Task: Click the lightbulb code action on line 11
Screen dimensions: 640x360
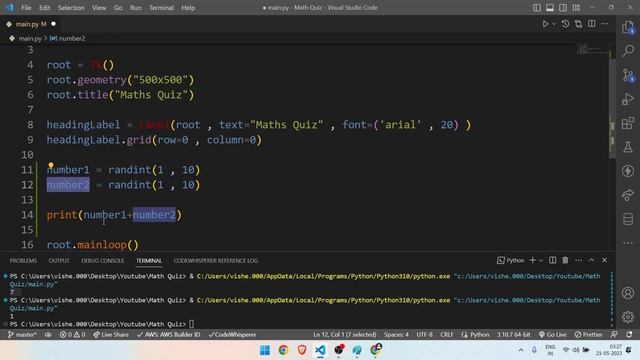Action: [x=51, y=166]
